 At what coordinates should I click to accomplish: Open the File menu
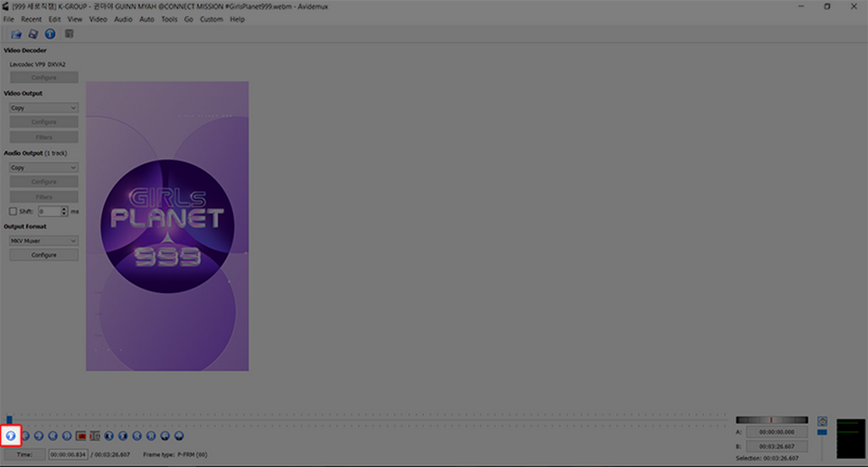(9, 19)
